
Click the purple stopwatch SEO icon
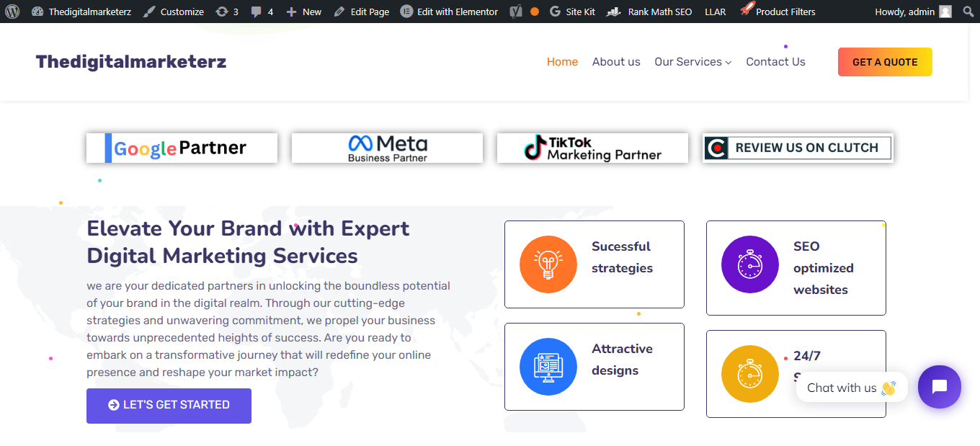(749, 264)
